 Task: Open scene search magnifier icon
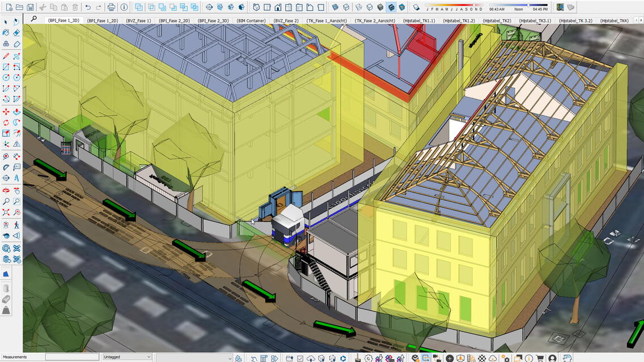click(34, 19)
